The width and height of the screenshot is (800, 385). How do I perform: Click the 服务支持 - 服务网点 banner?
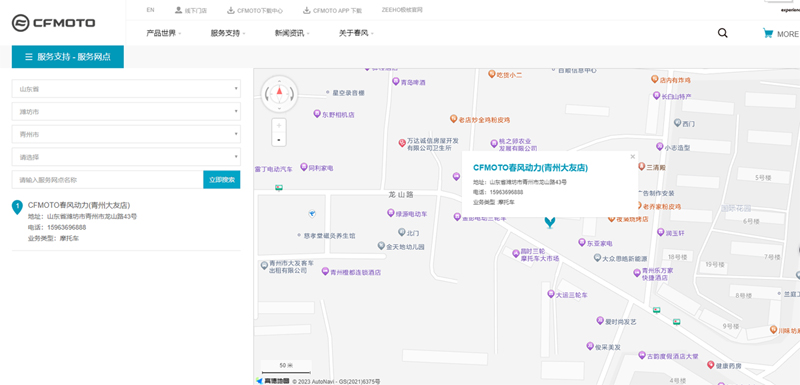[68, 57]
